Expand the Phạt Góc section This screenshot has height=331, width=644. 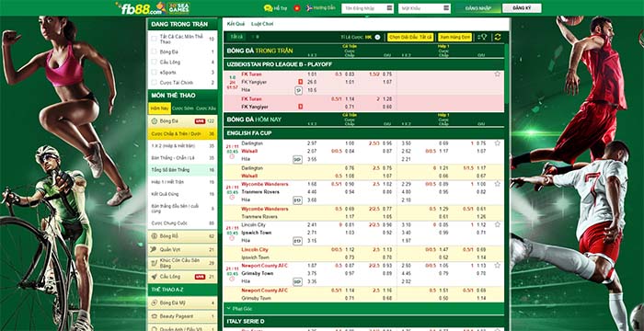coord(363,308)
